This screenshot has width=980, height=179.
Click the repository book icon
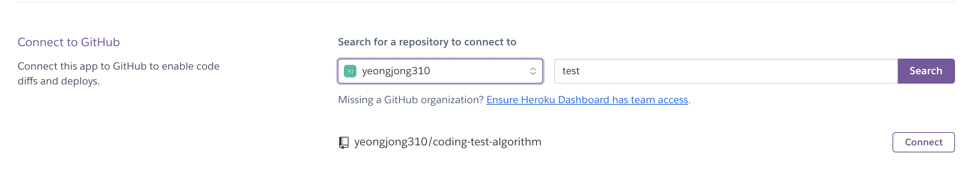(343, 143)
